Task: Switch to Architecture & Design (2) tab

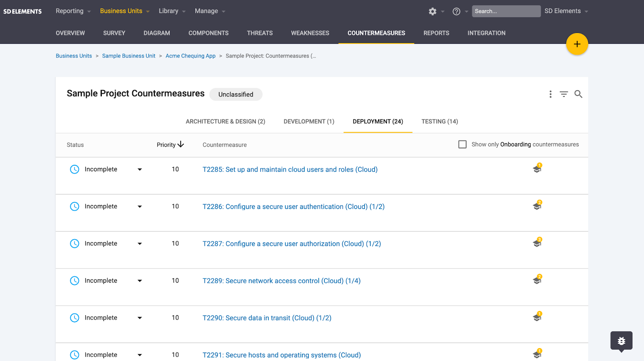Action: point(225,121)
